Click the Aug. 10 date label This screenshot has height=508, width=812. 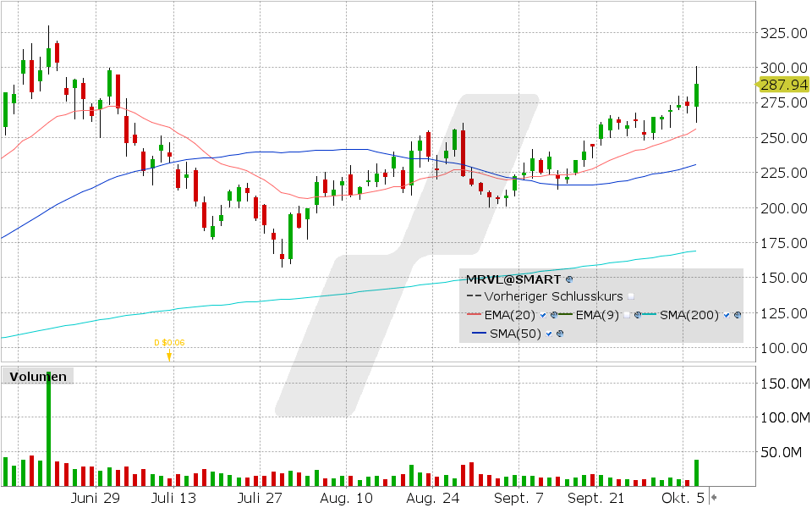point(346,498)
